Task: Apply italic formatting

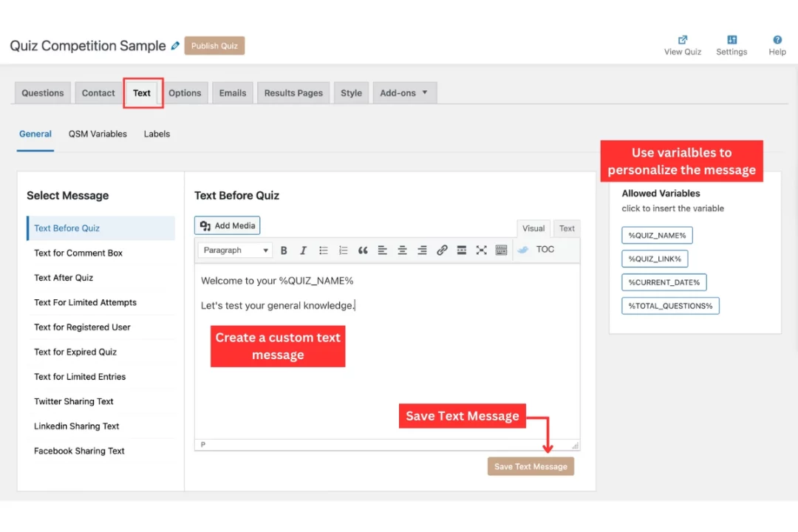Action: (x=304, y=249)
